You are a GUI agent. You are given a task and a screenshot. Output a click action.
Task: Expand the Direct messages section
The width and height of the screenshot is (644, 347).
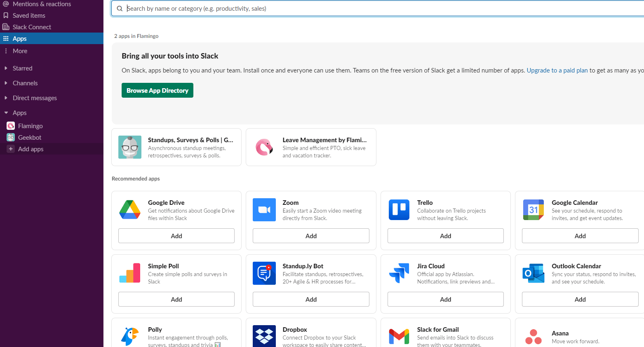click(x=7, y=98)
